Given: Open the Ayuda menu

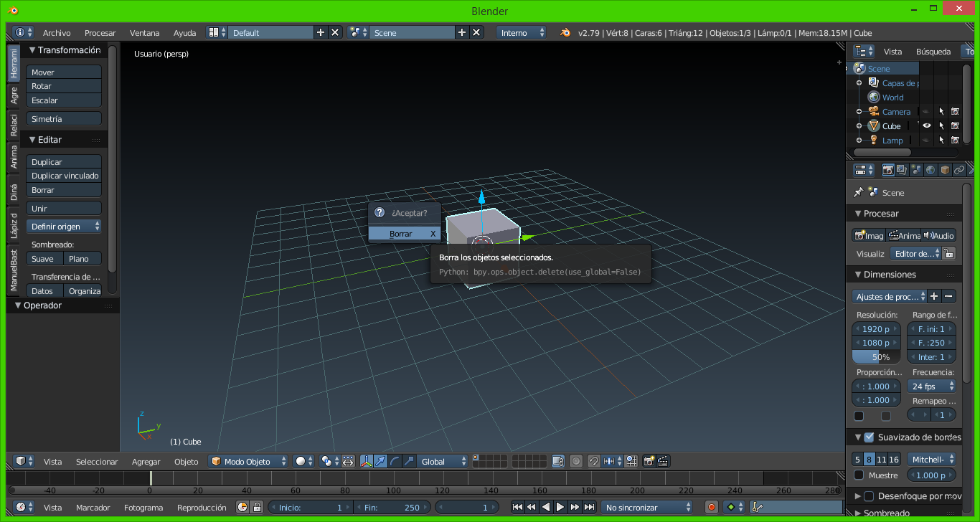Looking at the screenshot, I should (x=184, y=32).
